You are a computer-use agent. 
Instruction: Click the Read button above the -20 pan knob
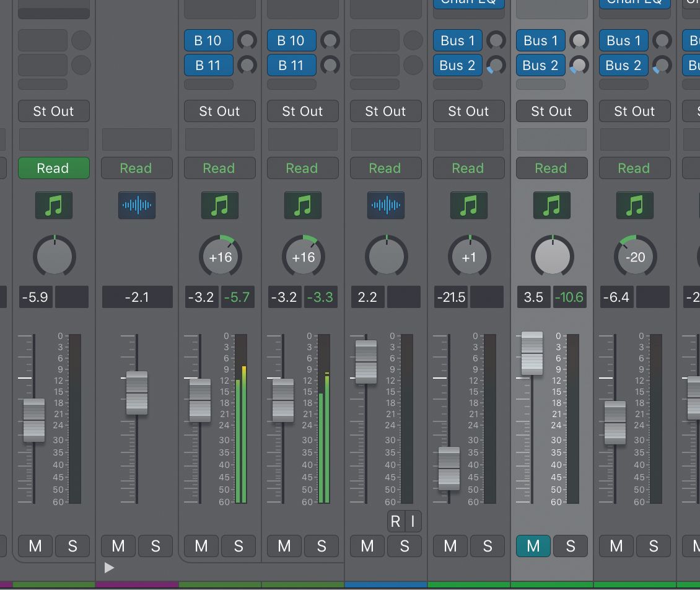coord(634,168)
